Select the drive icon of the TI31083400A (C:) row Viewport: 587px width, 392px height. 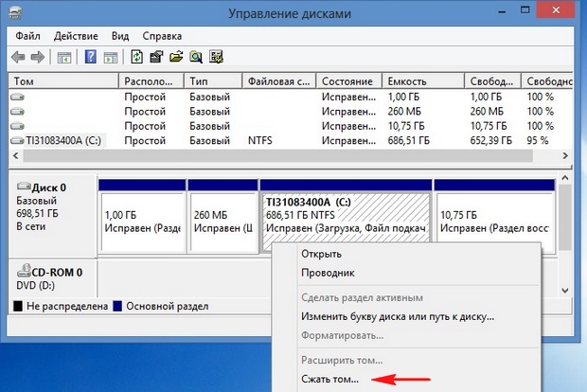(x=17, y=141)
